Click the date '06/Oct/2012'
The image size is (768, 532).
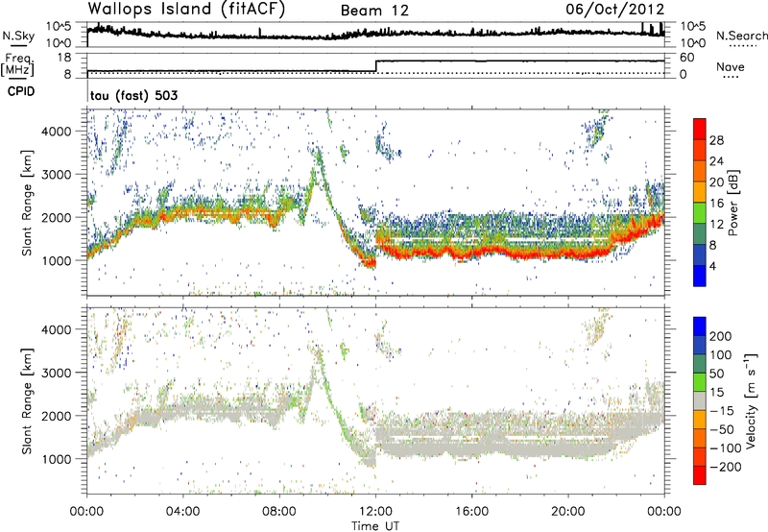(x=615, y=10)
